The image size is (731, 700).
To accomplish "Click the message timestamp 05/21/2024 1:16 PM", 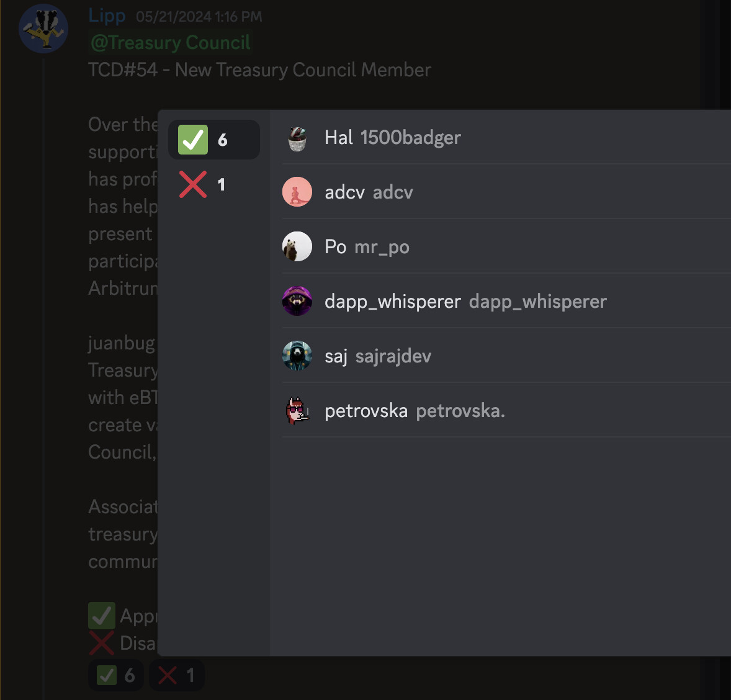I will pos(199,17).
